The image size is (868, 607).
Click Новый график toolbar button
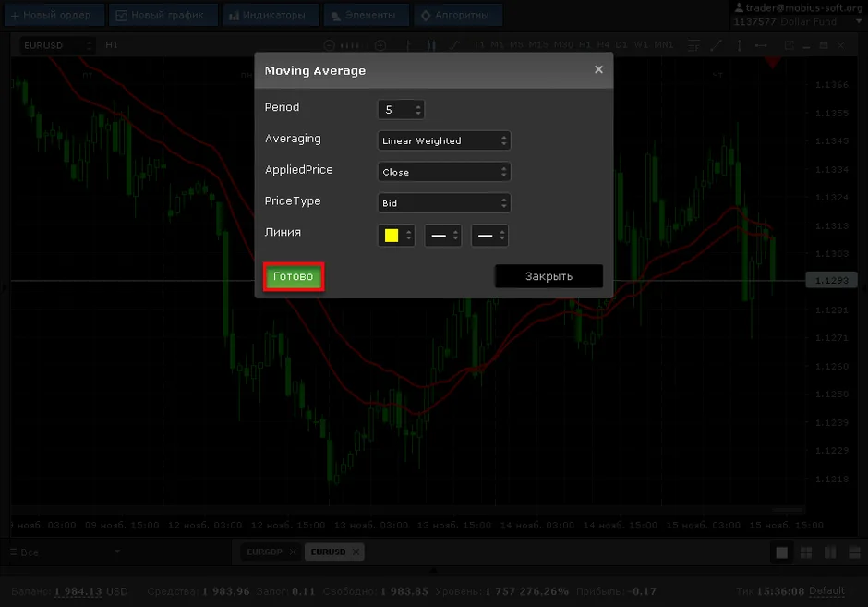163,15
